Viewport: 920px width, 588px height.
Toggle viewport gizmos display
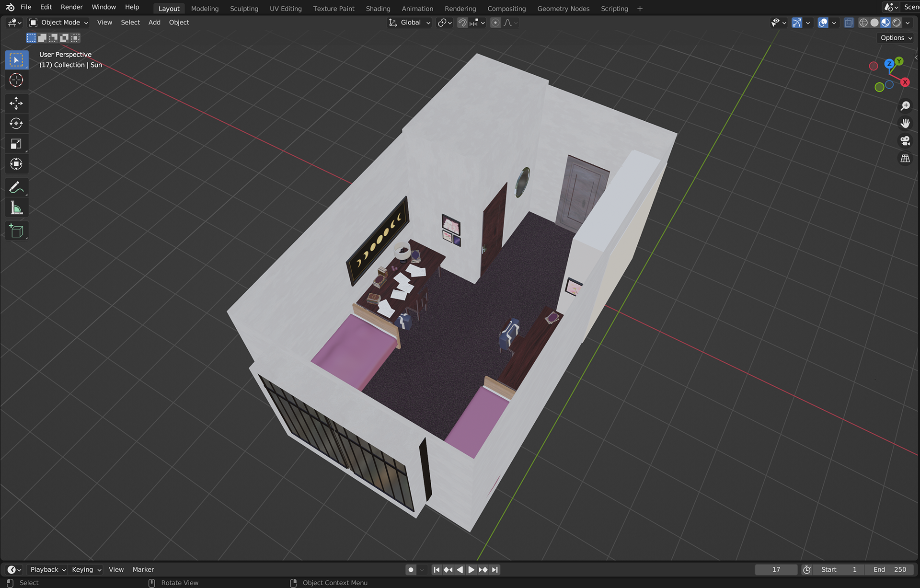tap(797, 23)
